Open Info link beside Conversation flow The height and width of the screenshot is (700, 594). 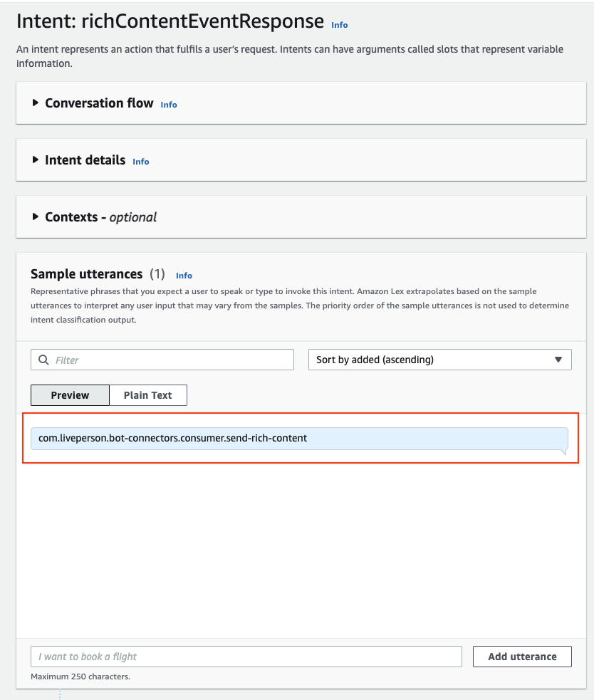(x=169, y=105)
